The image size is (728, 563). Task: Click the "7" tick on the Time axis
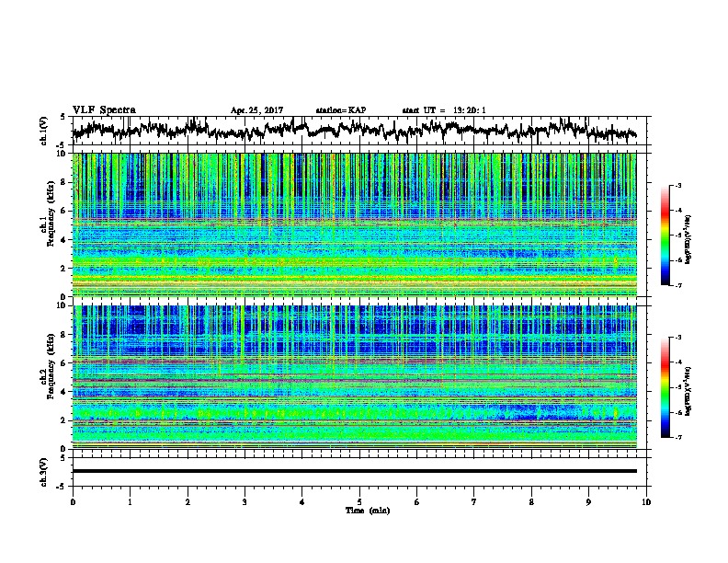pyautogui.click(x=474, y=502)
